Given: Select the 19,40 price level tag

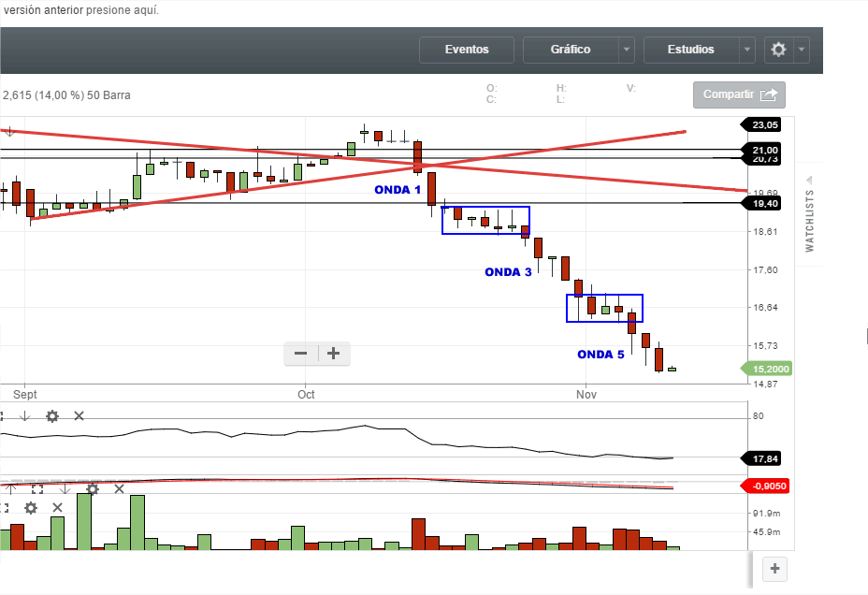Looking at the screenshot, I should coord(760,204).
